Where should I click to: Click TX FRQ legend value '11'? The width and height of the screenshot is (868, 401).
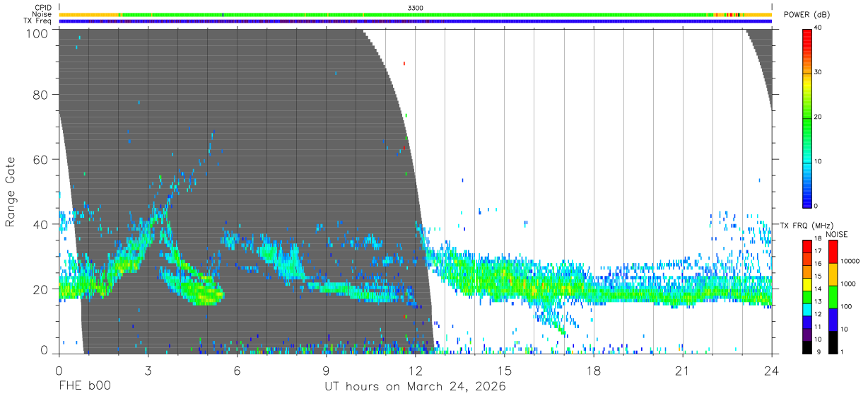pos(819,327)
